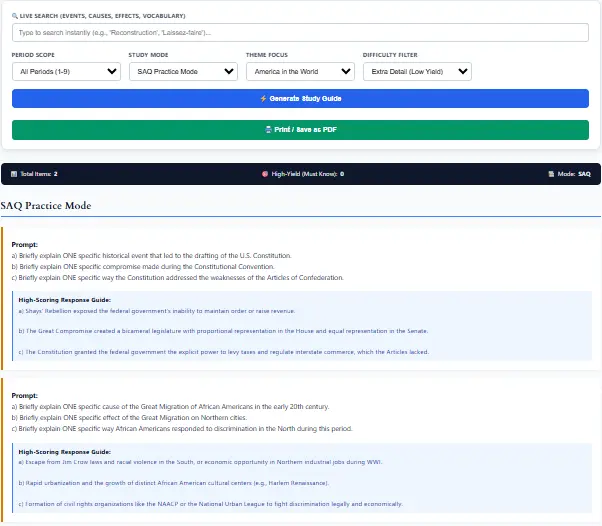602x526 pixels.
Task: Click the Great Compromise response line
Action: pyautogui.click(x=223, y=331)
